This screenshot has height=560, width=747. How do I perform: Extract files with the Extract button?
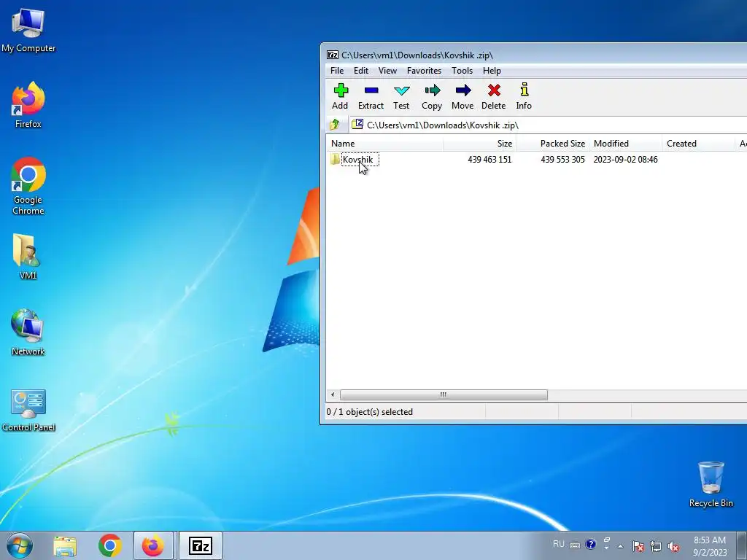point(371,97)
